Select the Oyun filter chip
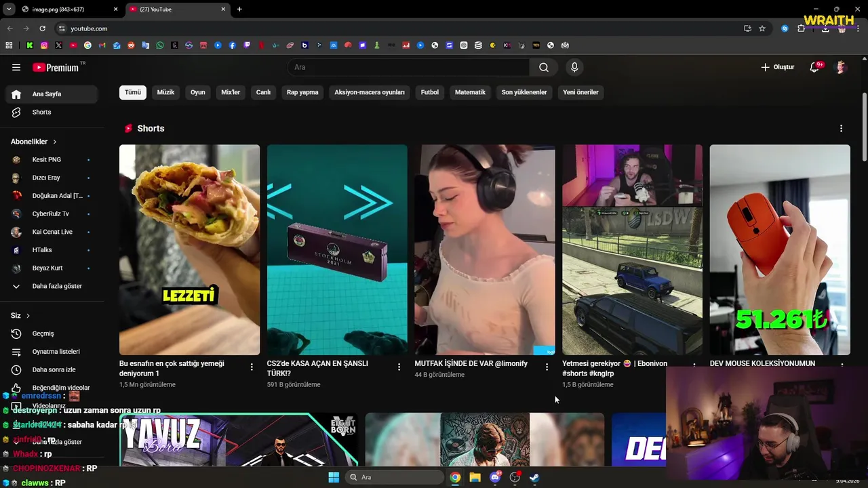 pos(197,92)
